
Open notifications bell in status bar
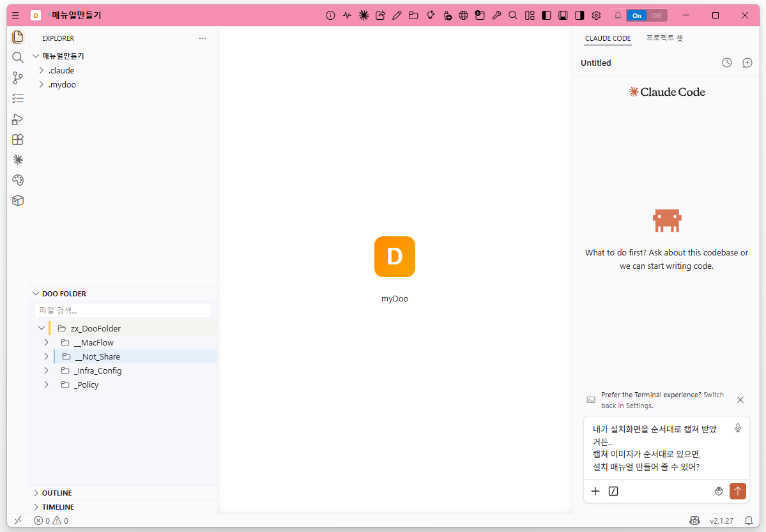click(748, 521)
